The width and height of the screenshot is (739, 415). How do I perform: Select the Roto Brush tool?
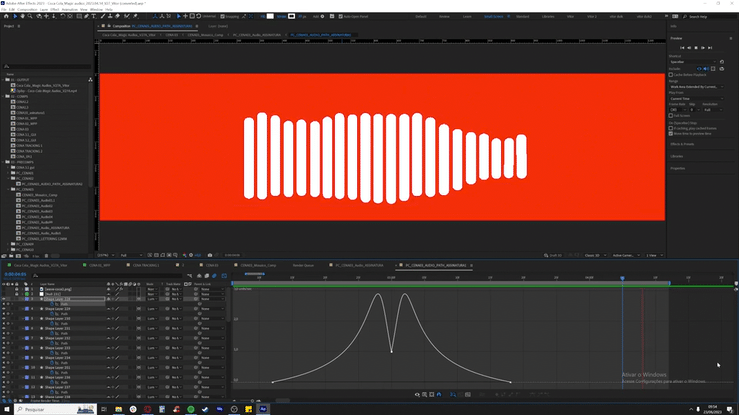(x=126, y=16)
